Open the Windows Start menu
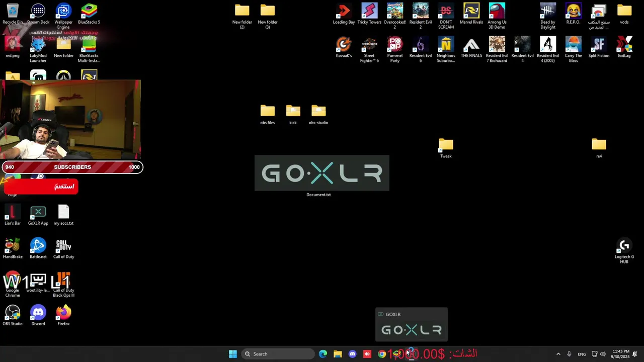The height and width of the screenshot is (362, 644). coord(233,354)
